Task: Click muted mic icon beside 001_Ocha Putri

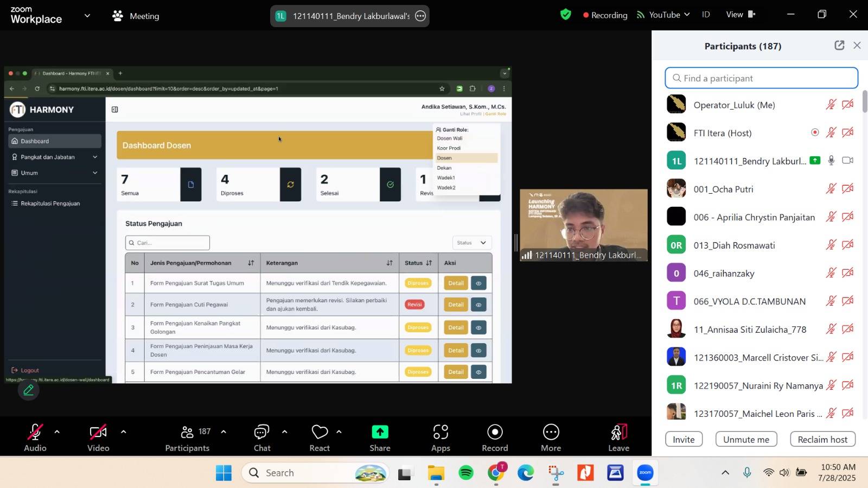Action: (x=831, y=189)
